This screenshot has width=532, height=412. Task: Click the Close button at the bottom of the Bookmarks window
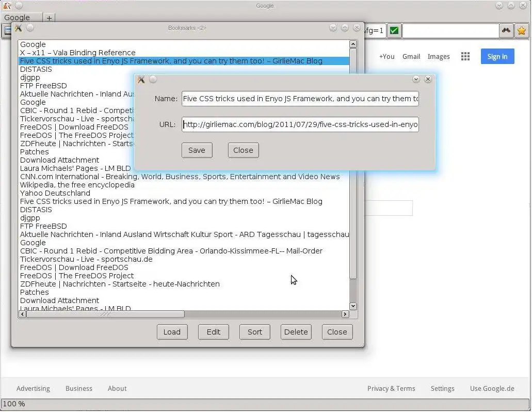click(337, 332)
